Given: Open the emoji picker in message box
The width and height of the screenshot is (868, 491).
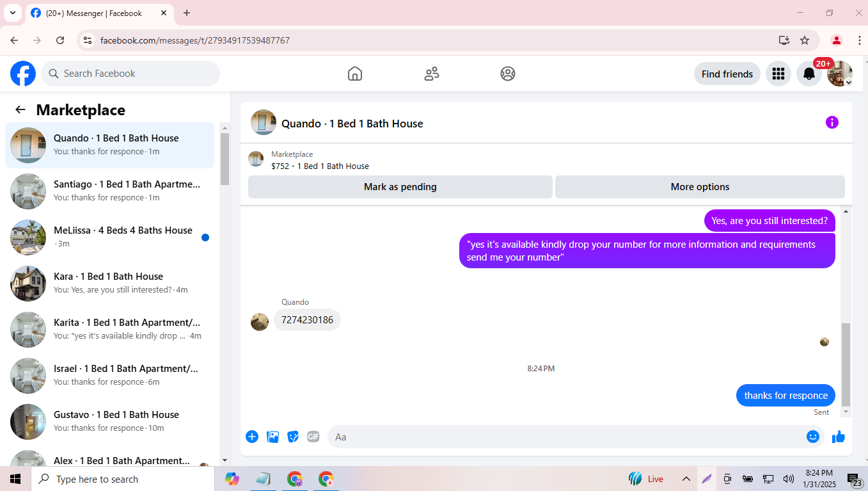Looking at the screenshot, I should (813, 437).
